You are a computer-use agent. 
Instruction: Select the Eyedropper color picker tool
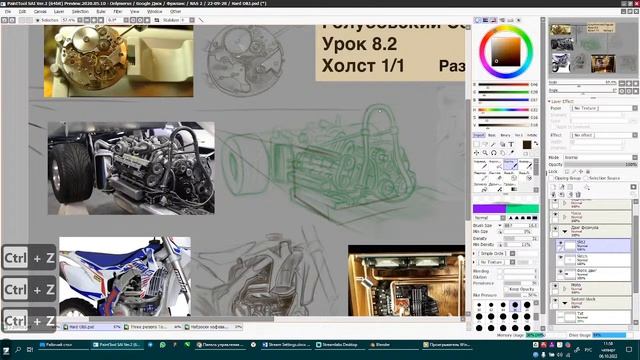click(x=511, y=153)
